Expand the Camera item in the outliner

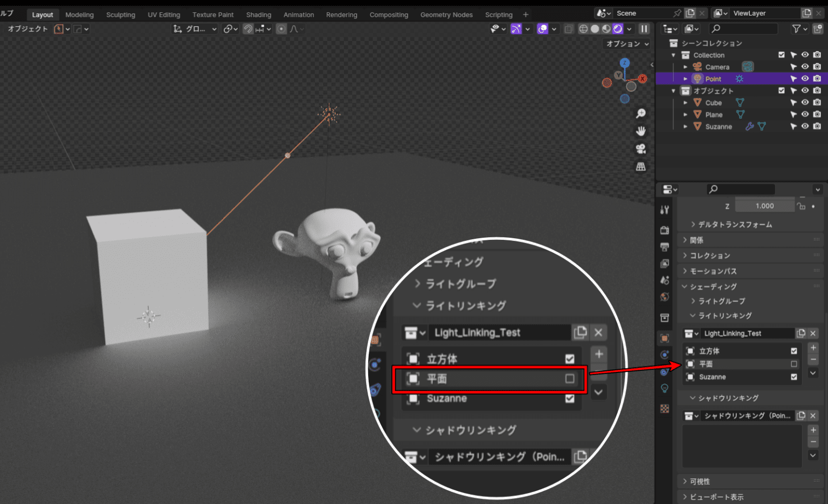coord(685,66)
